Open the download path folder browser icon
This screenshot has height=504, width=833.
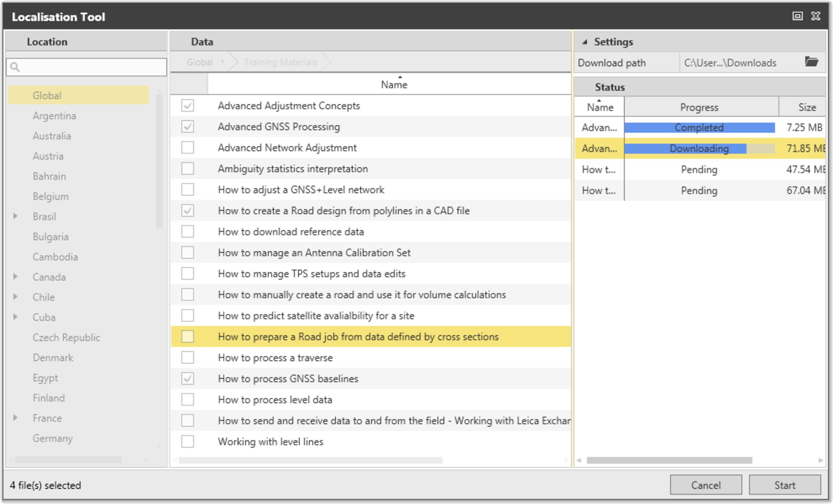pos(812,62)
